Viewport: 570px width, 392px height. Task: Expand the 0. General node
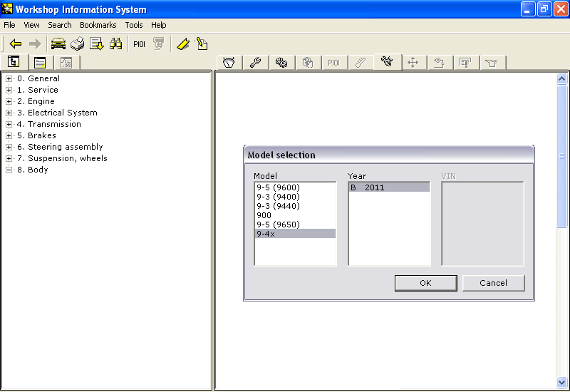pyautogui.click(x=9, y=78)
